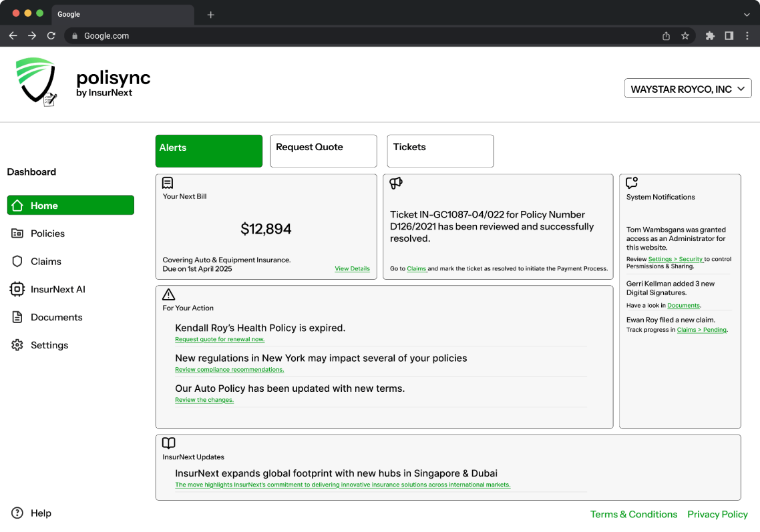Open Terms & Conditions link

click(x=634, y=514)
